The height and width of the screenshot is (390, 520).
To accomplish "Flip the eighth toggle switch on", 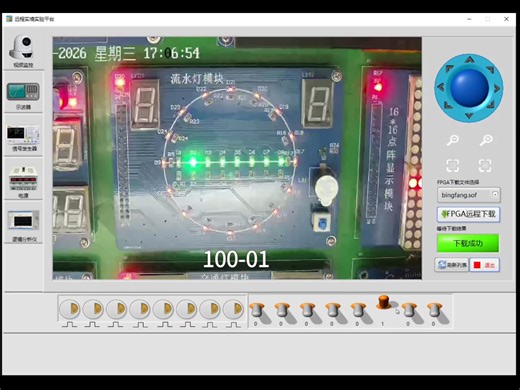I will [434, 310].
